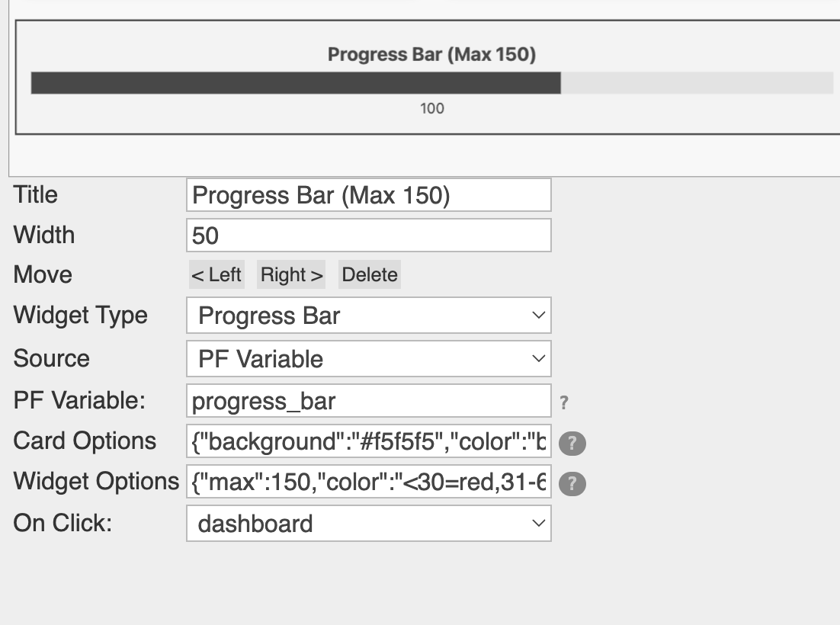This screenshot has height=625, width=840.
Task: Delete the widget using the Delete button
Action: tap(370, 275)
